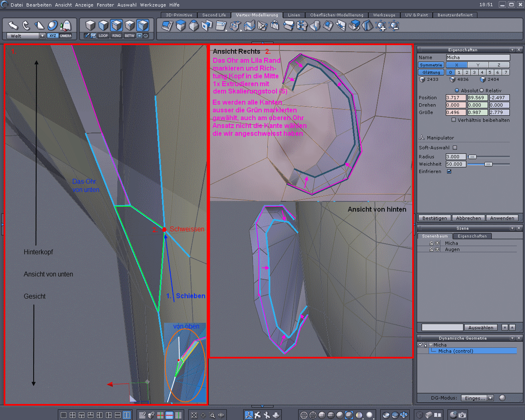This screenshot has width=525, height=420.
Task: Click the Radius slider
Action: 472,157
